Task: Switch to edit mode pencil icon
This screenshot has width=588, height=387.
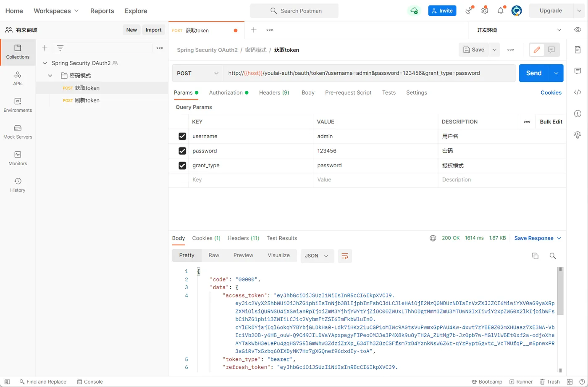Action: (x=537, y=50)
